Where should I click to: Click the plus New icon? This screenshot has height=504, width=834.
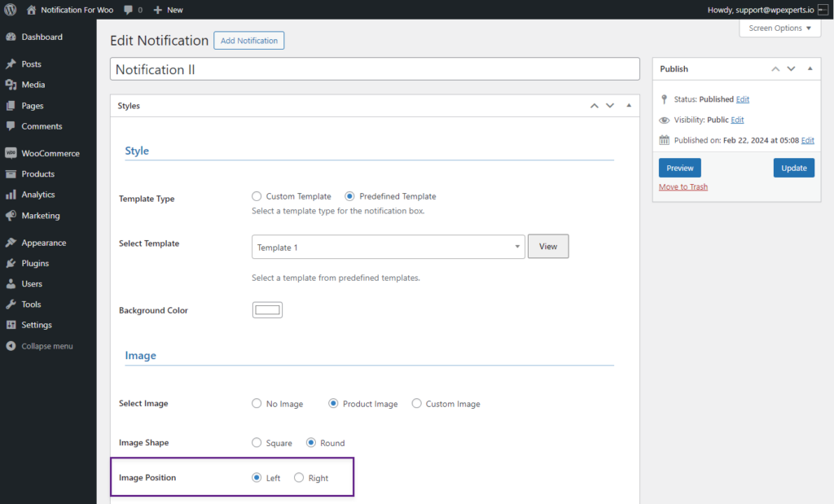click(x=157, y=10)
